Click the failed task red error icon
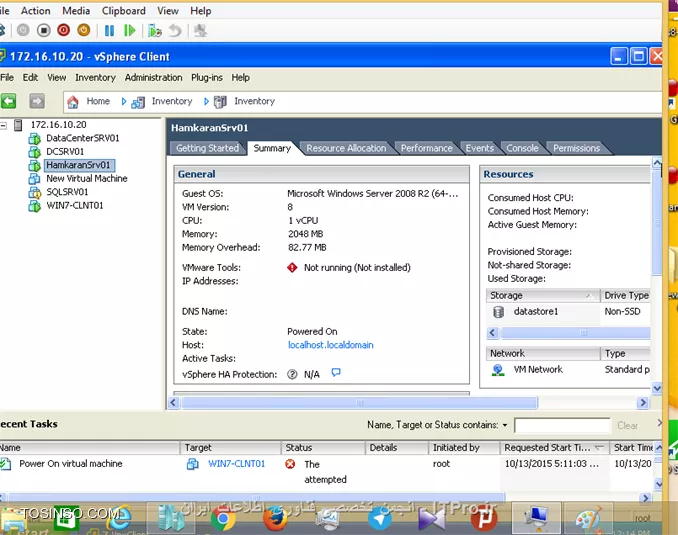678x535 pixels. pyautogui.click(x=290, y=464)
